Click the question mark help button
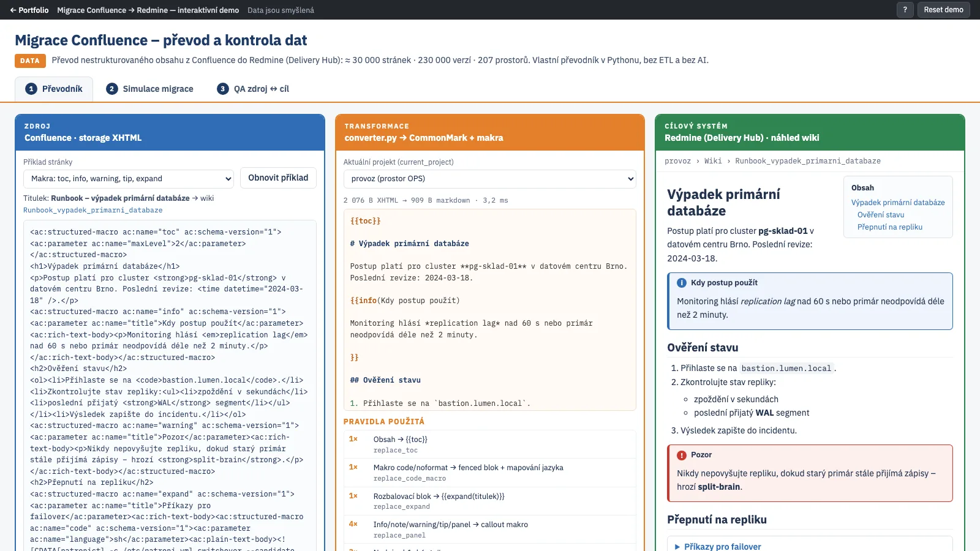 tap(905, 10)
